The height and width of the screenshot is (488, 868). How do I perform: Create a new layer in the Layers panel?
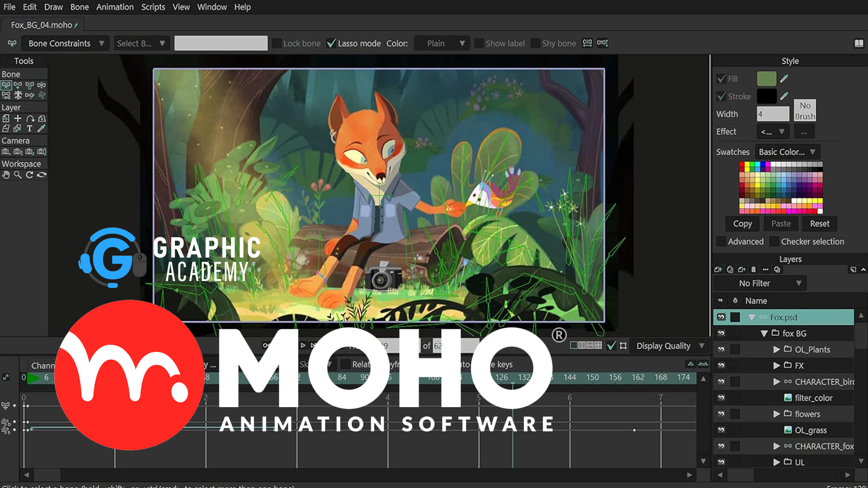click(718, 269)
